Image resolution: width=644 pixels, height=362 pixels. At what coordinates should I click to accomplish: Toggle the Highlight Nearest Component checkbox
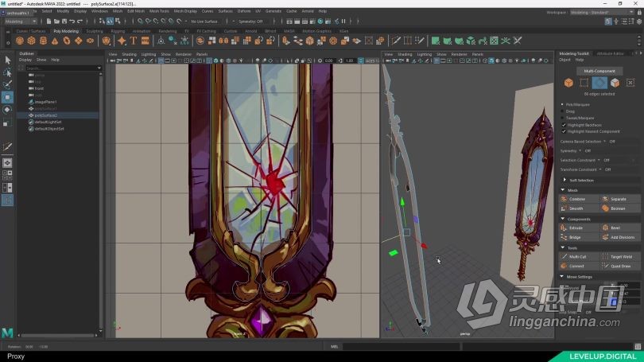[564, 131]
